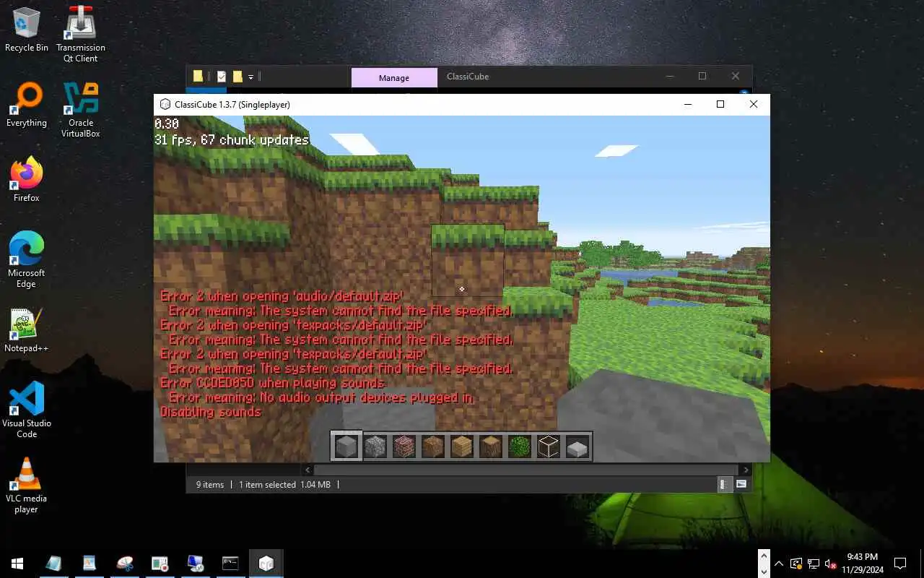Open Transmission Qt Client desktop shortcut
Screen dimensions: 924x578
[x=81, y=34]
